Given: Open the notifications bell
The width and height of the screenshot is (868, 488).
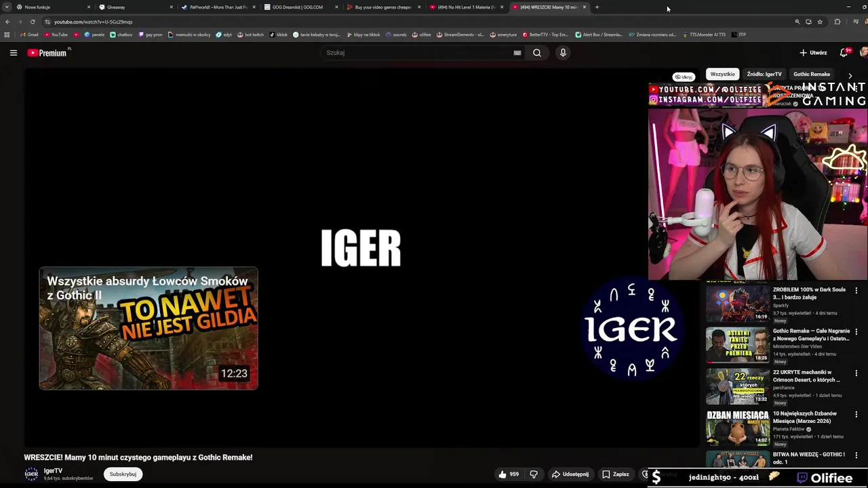Looking at the screenshot, I should click(844, 52).
